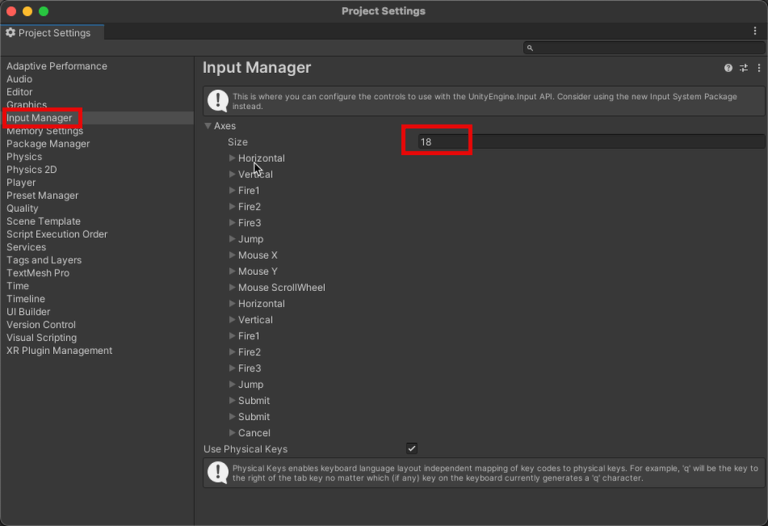Select Script Execution Order settings
The height and width of the screenshot is (526, 768).
pos(57,234)
